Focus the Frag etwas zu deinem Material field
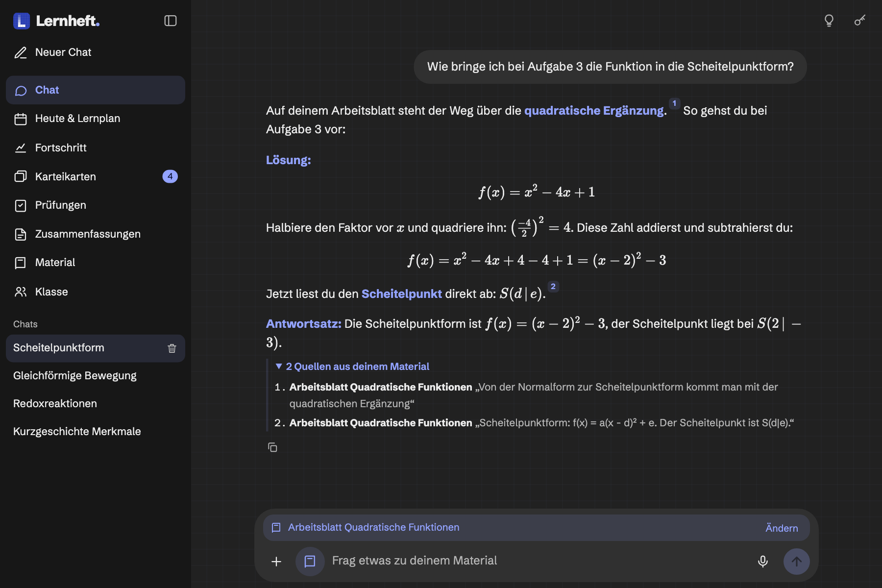Viewport: 882px width, 588px height. [x=539, y=561]
